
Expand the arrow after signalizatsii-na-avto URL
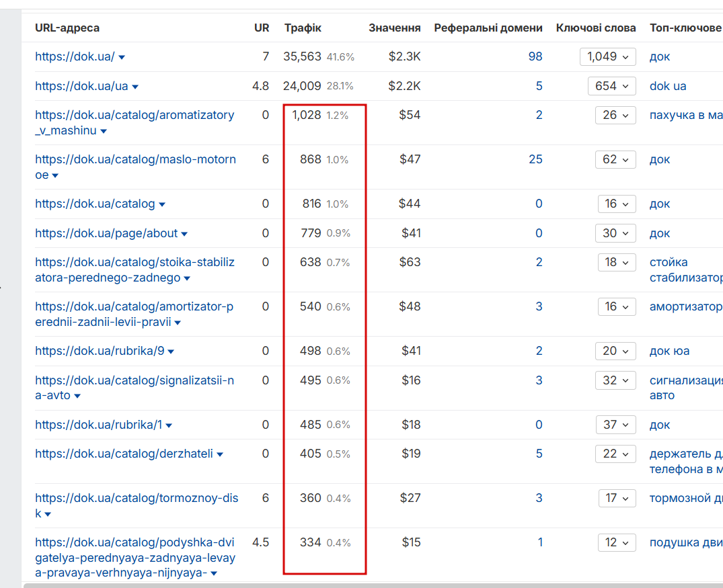coord(77,396)
